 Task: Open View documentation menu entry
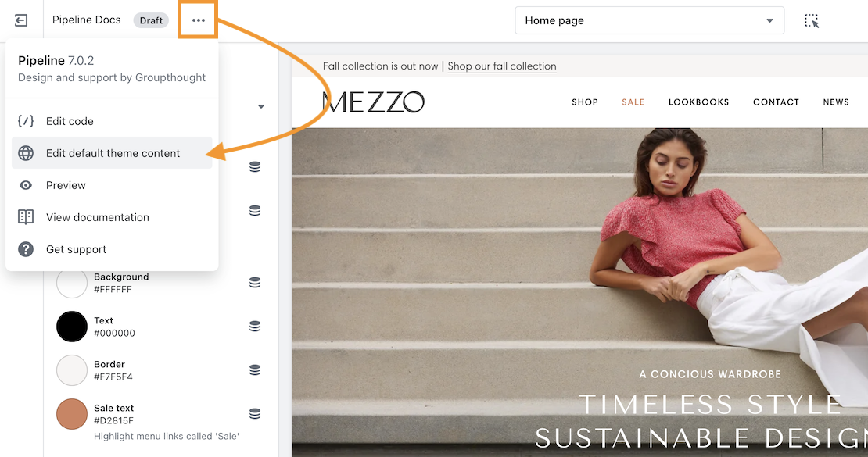click(97, 217)
